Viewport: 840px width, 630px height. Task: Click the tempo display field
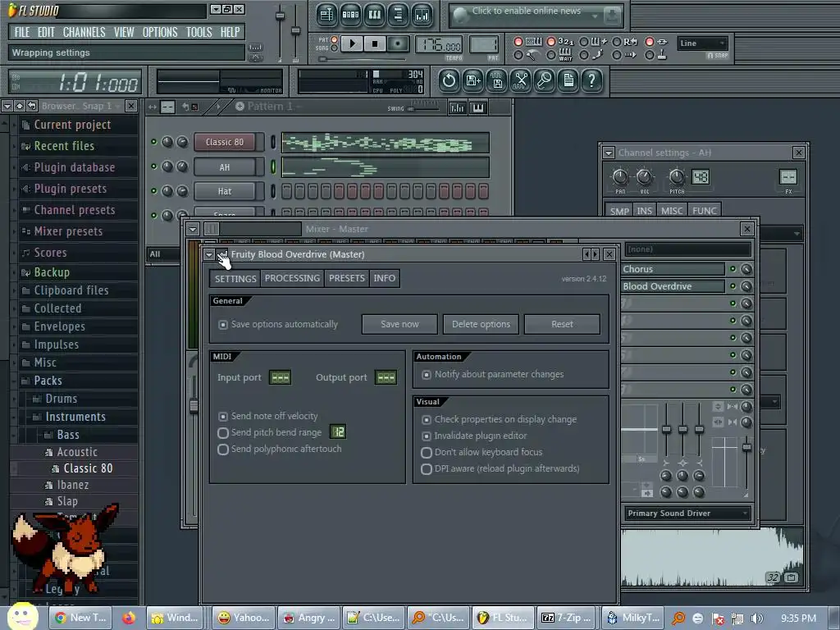(x=438, y=44)
